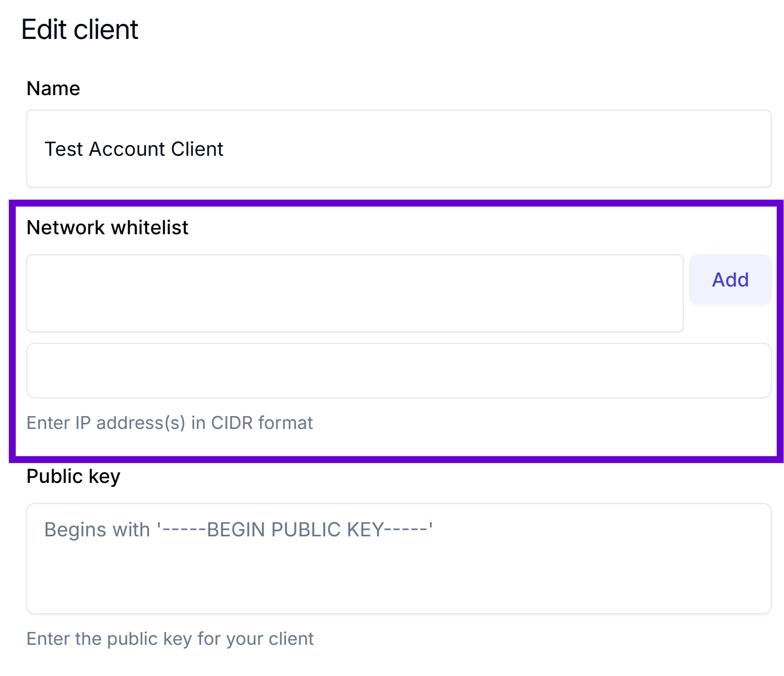Click the BEGIN PUBLIC KEY placeholder text
784x676 pixels.
click(239, 530)
